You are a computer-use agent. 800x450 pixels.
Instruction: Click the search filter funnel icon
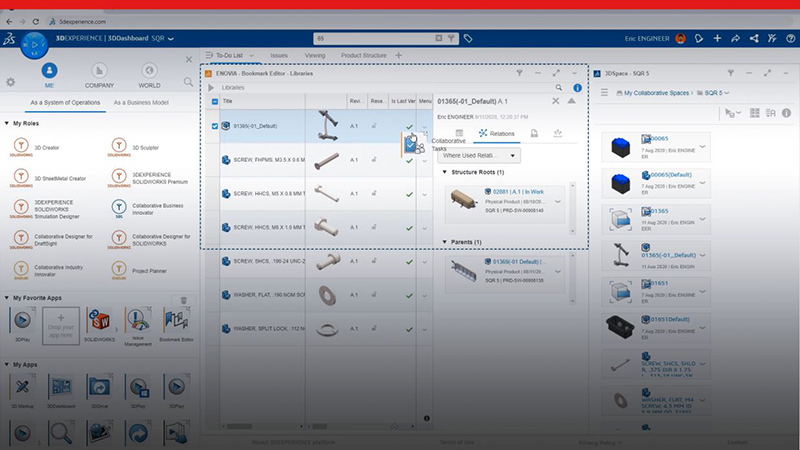pos(451,38)
